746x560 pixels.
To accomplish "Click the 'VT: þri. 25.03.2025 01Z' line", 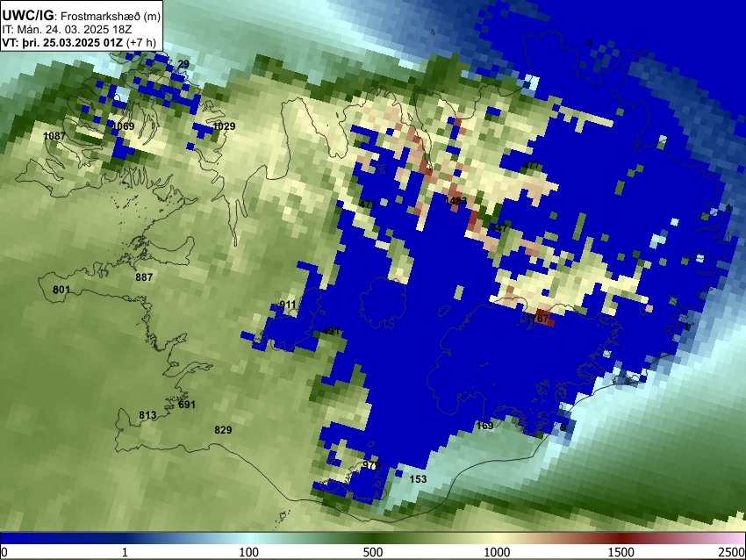I will [x=62, y=42].
